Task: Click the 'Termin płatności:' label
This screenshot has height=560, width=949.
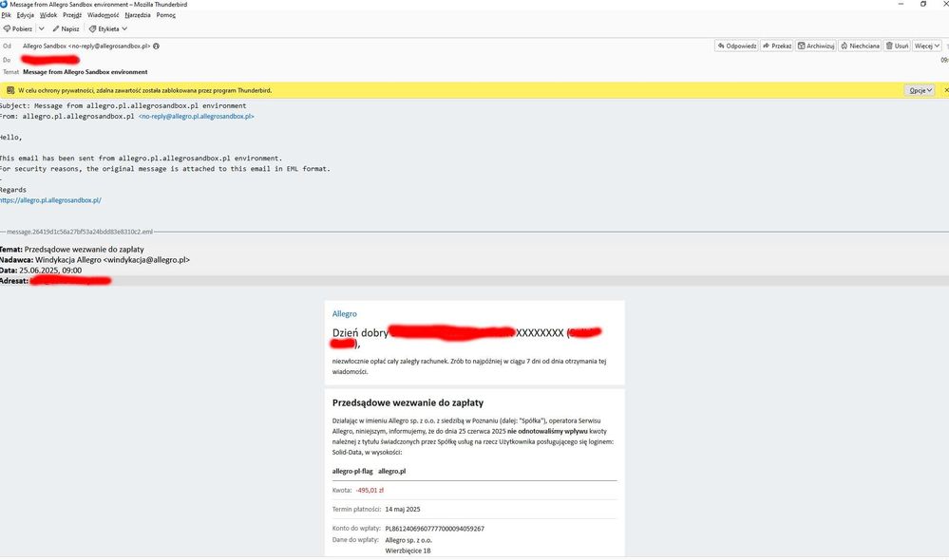Action: tap(356, 509)
